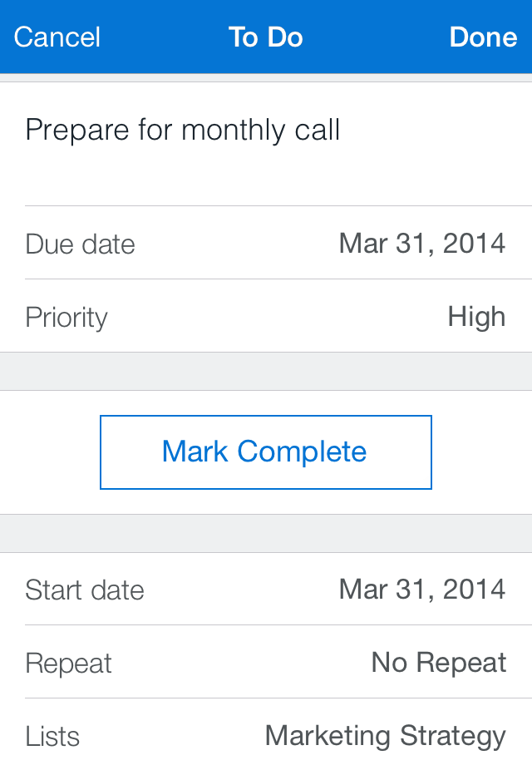Tap the No Repeat value
Viewport: 532px width, 765px height.
tap(438, 663)
